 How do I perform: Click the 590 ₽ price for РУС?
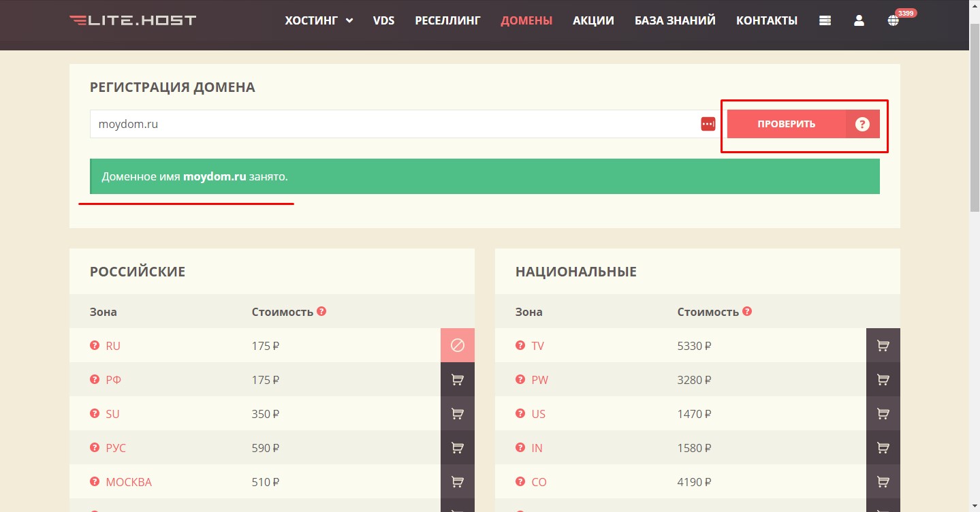[x=266, y=448]
